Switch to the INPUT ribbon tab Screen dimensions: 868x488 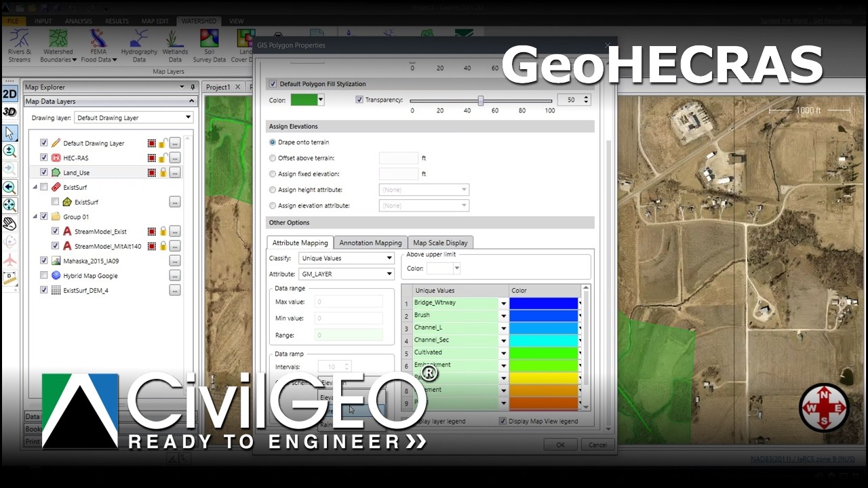tap(43, 21)
